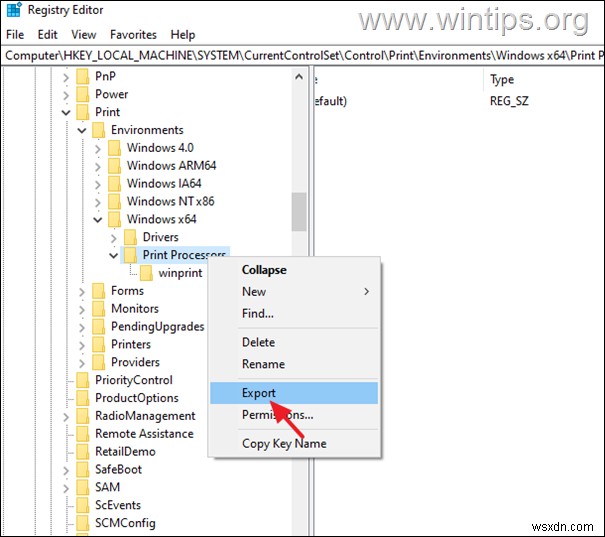Open the New submenu

point(294,291)
